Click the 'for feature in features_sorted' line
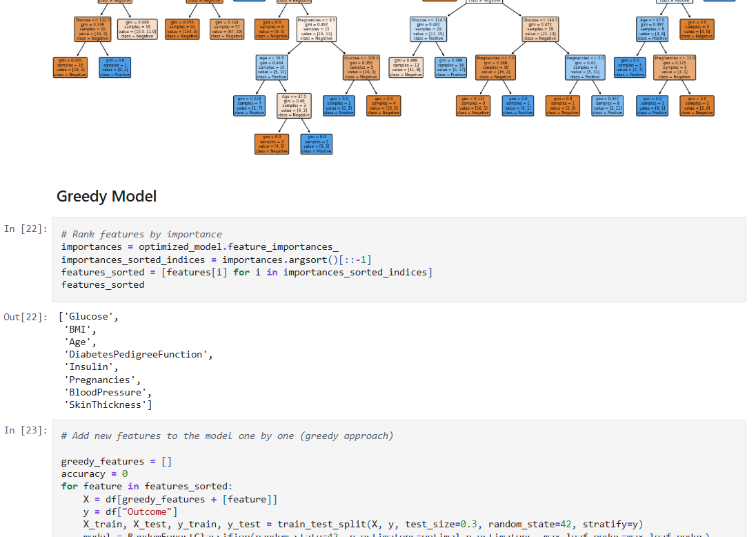Screen dimensions: 756x537 147,486
